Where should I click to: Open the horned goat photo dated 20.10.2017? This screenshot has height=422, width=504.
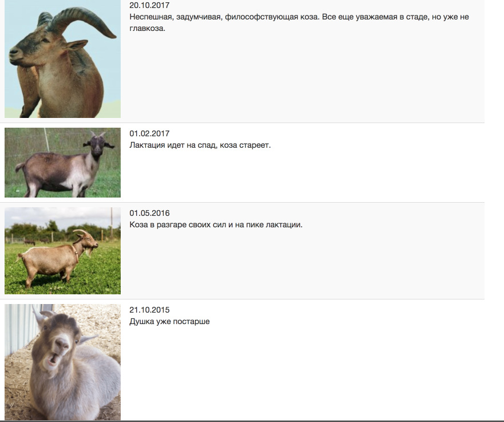click(63, 59)
